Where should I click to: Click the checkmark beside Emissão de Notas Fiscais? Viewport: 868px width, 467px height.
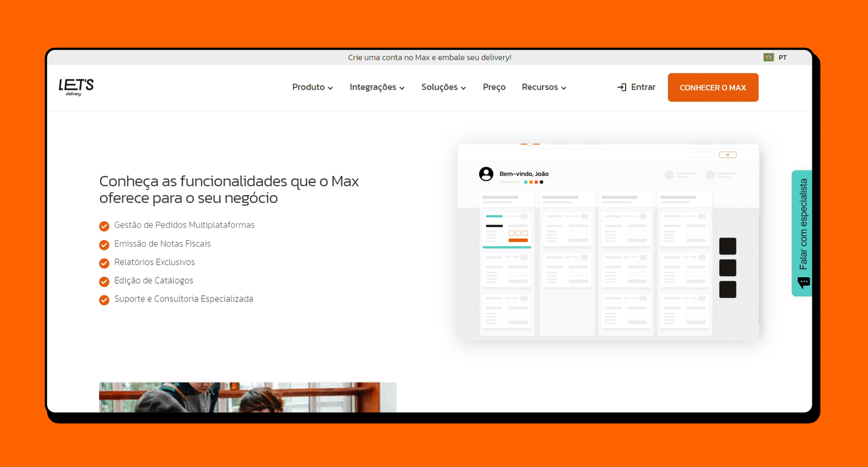coord(104,245)
